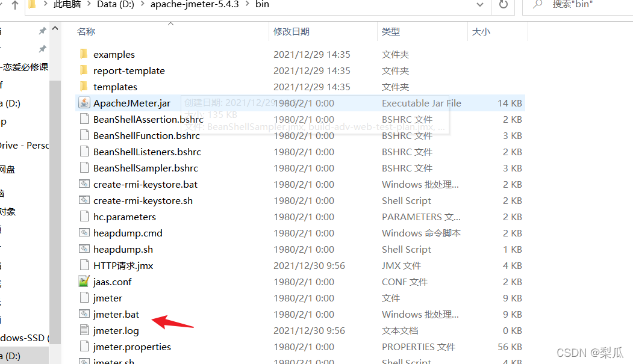Open the address bar history dropdown
633x364 pixels.
[x=479, y=5]
